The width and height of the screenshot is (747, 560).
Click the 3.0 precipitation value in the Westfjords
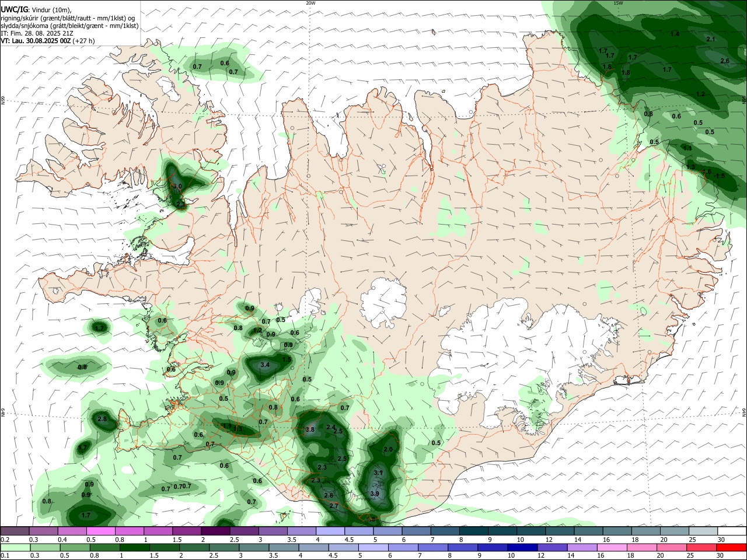[x=178, y=186]
